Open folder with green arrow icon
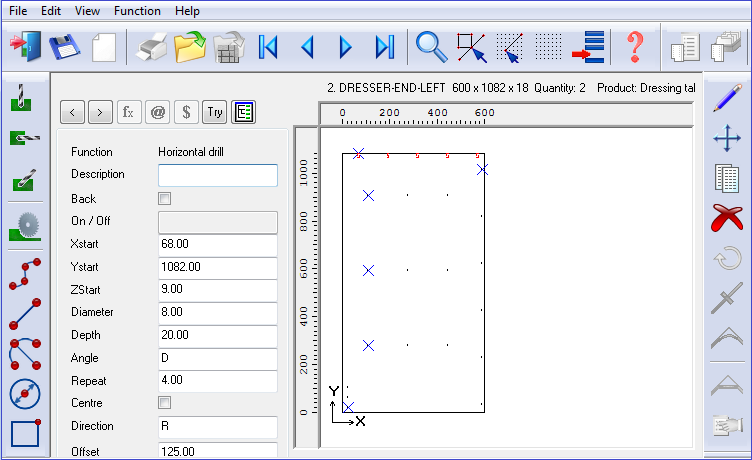The height and width of the screenshot is (460, 752). [190, 47]
